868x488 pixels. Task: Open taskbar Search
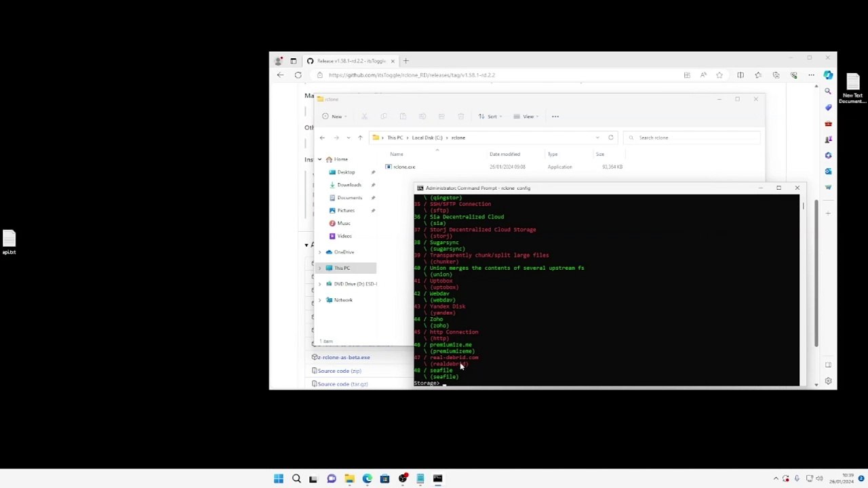click(x=296, y=479)
